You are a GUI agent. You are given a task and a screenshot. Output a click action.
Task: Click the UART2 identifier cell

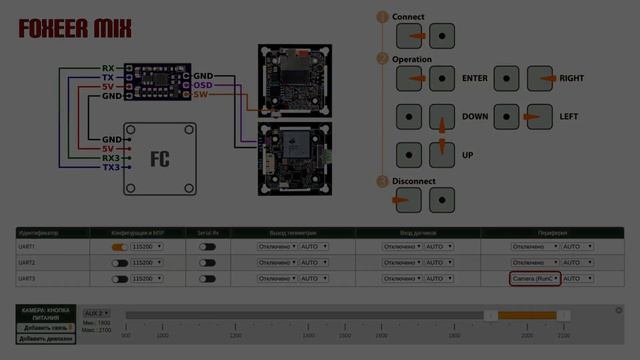point(53,262)
